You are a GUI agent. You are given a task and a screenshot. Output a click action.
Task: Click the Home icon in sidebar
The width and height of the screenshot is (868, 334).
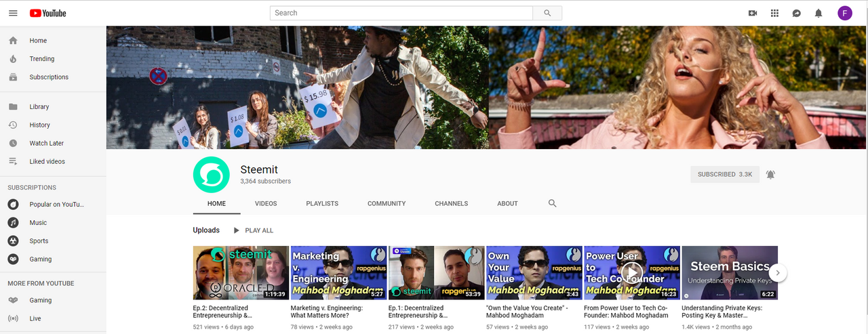pyautogui.click(x=13, y=41)
